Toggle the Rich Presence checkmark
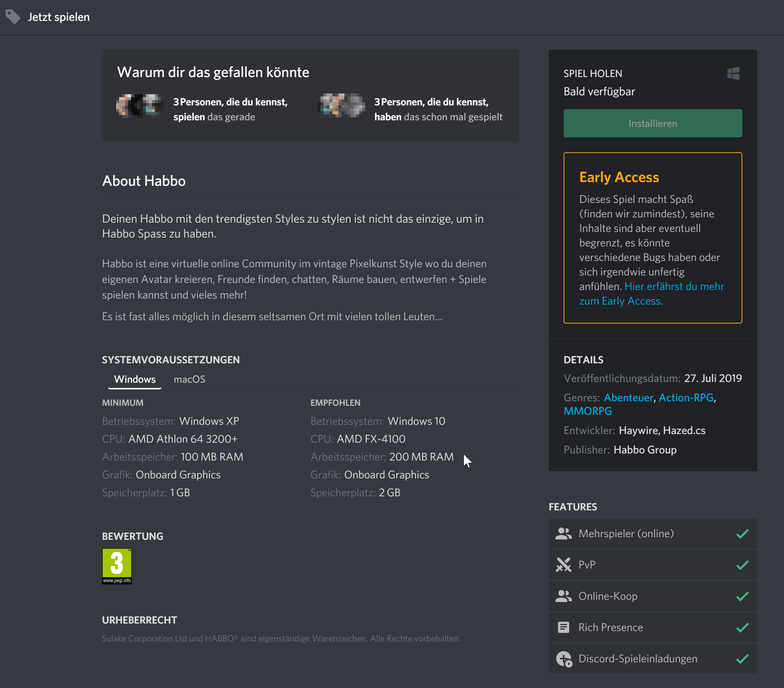The height and width of the screenshot is (688, 784). coord(743,627)
